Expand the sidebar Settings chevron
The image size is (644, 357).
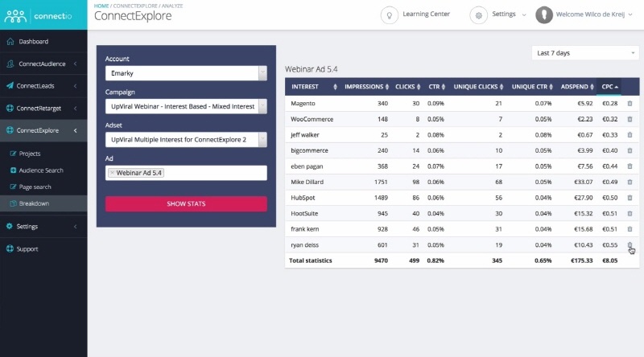pos(75,227)
